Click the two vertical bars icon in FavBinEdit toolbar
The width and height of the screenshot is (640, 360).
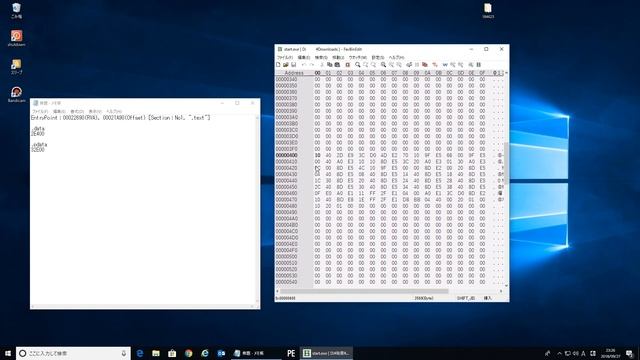pos(479,64)
